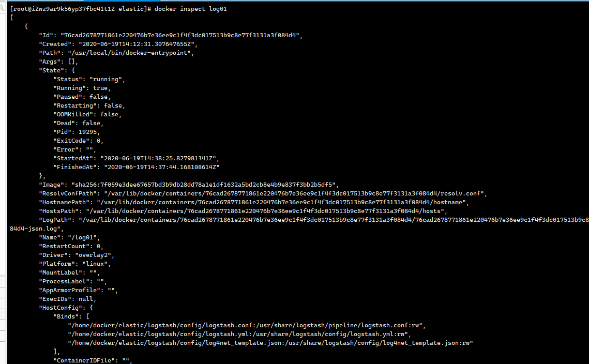Click the "Path" docker-entrypoint line
The height and width of the screenshot is (364, 589).
tap(116, 53)
